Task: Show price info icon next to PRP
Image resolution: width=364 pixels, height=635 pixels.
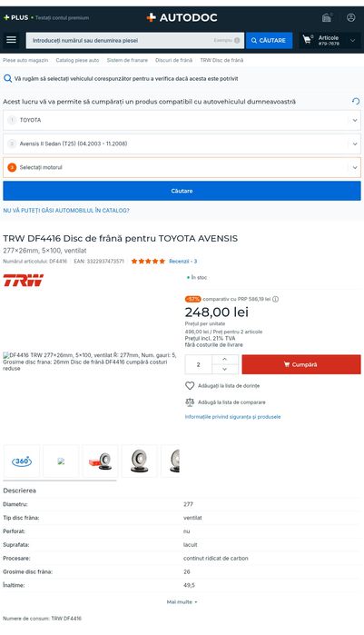Action: click(275, 299)
